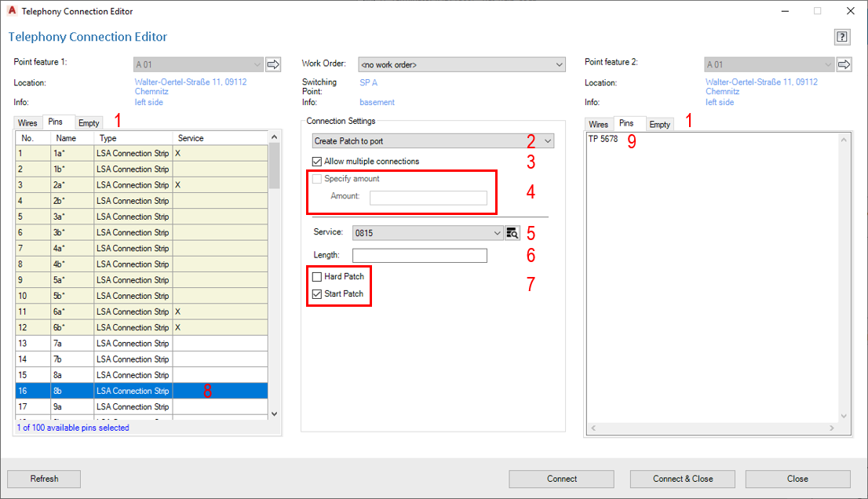Select pin row 11 named 6a*
Screen dimensions: 868x499
(x=142, y=312)
